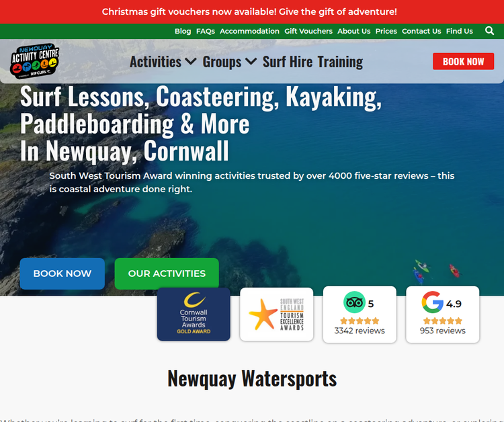Screen dimensions: 504x422
Task: Click the South West Tourism Excellence badge
Action: [277, 314]
